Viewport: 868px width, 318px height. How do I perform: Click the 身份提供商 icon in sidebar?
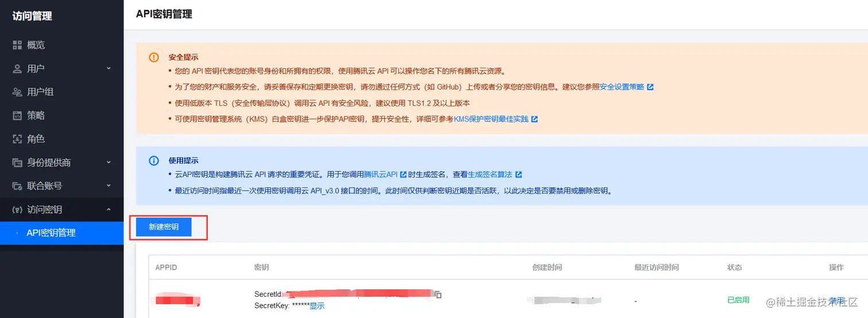pyautogui.click(x=17, y=162)
